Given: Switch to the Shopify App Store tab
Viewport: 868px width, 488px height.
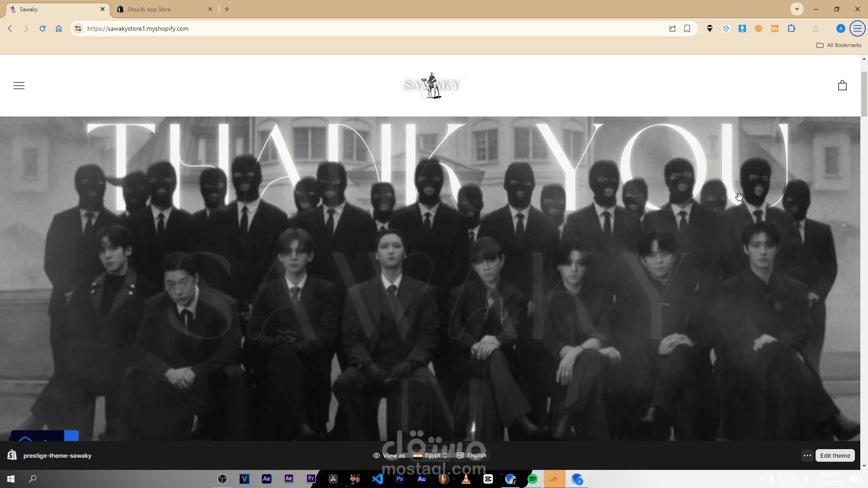Looking at the screenshot, I should click(163, 9).
